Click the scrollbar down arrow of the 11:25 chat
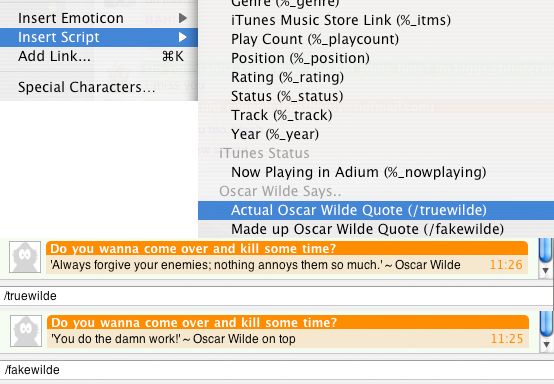 [547, 345]
